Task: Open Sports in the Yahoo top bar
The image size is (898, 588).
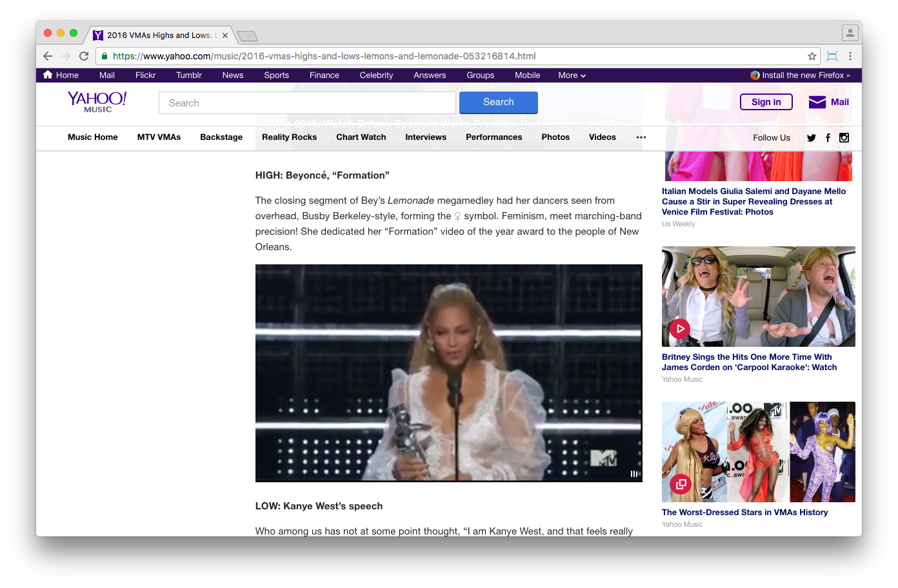Action: (277, 75)
